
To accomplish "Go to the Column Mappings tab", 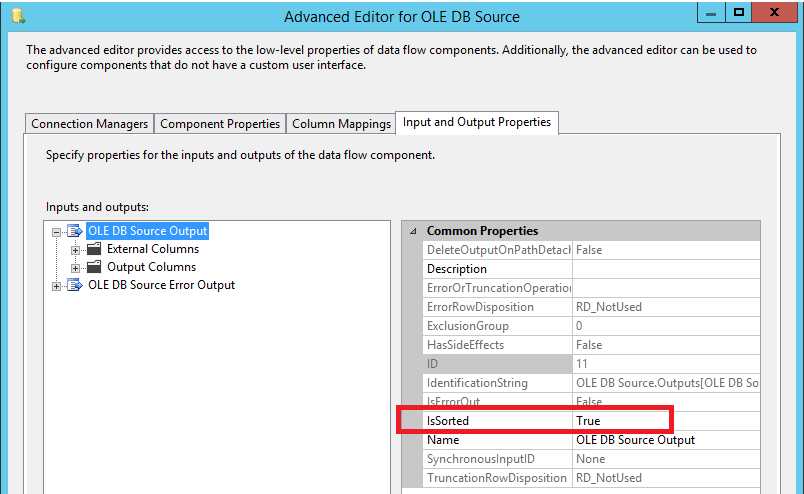I will tap(341, 124).
